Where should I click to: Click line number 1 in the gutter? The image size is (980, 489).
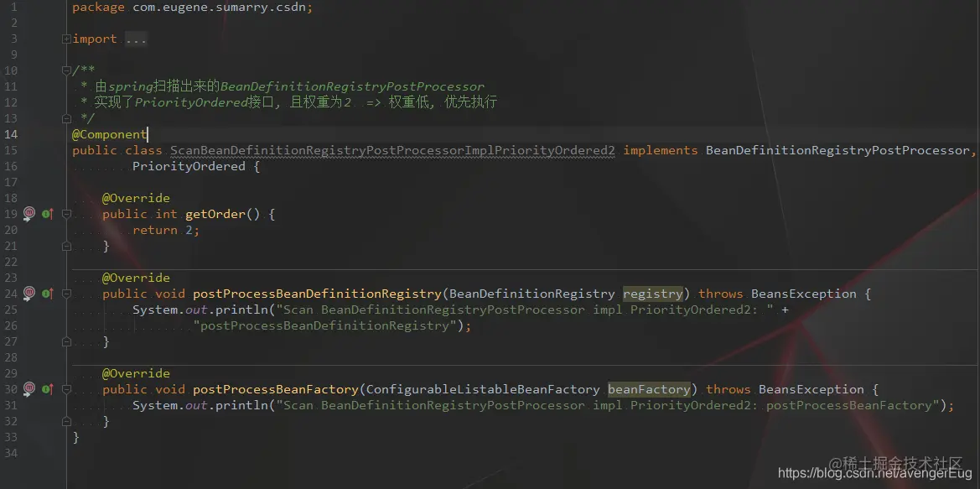click(x=14, y=8)
